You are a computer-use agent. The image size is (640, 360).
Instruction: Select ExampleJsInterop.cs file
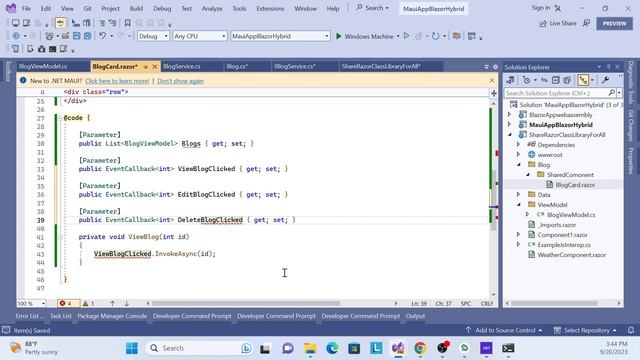tap(564, 245)
